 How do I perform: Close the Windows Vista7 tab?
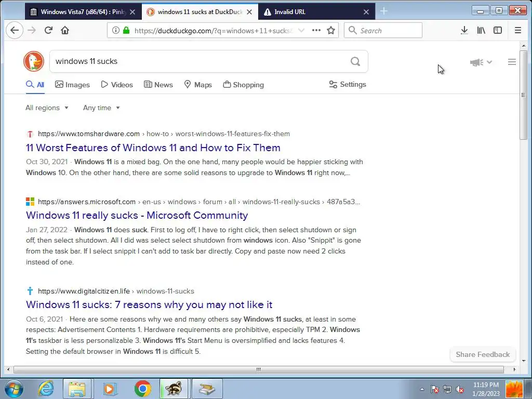tap(132, 12)
